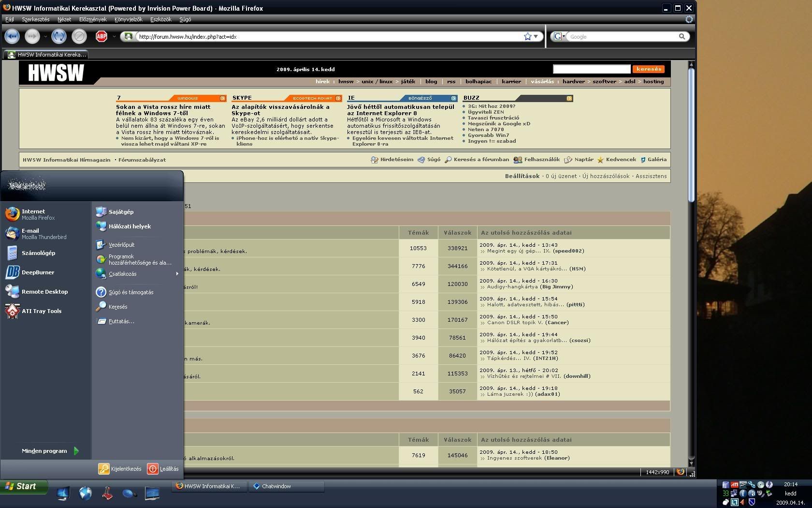Click the bolhapiac navigation link
The width and height of the screenshot is (812, 508).
478,81
